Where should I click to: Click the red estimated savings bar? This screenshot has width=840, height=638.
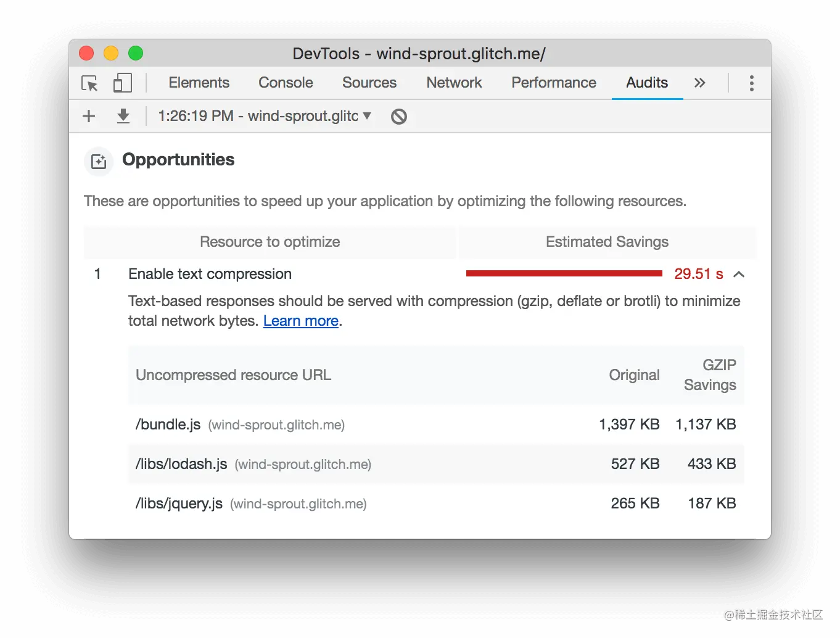click(x=564, y=273)
